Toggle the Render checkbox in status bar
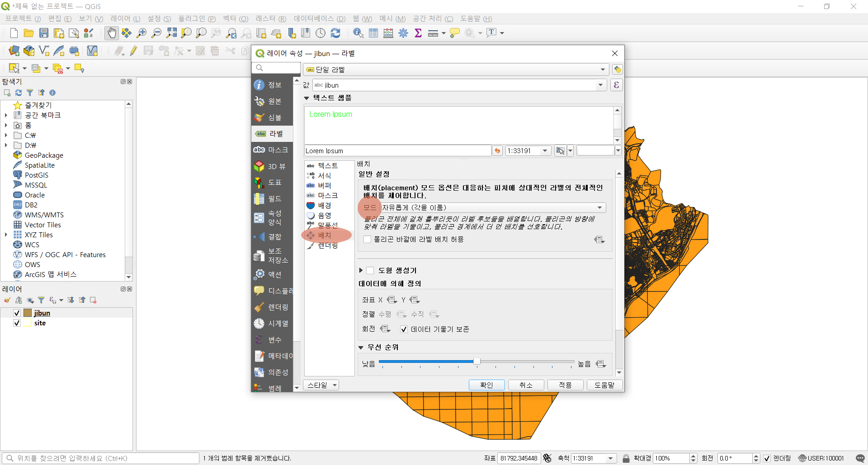The image size is (868, 465). coord(767,458)
